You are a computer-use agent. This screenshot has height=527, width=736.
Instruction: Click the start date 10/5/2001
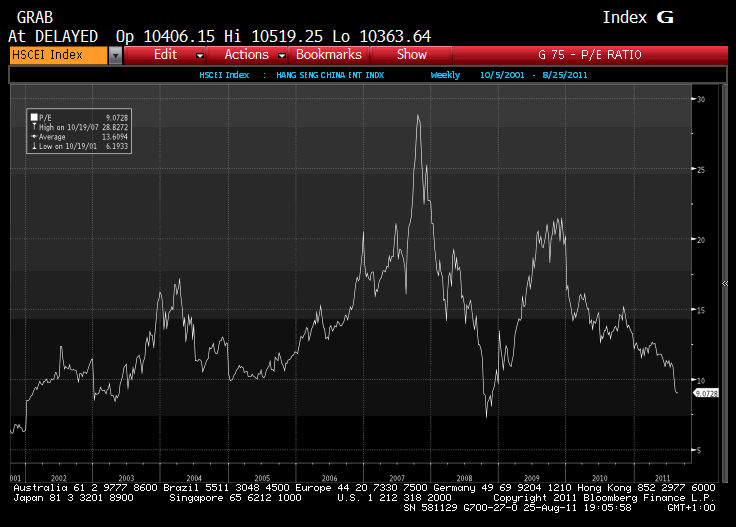(x=502, y=75)
